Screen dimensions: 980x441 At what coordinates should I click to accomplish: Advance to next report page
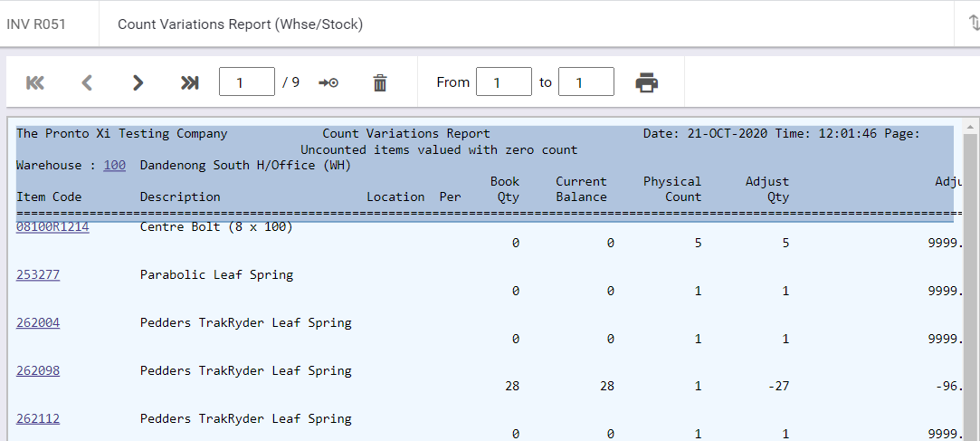point(138,82)
